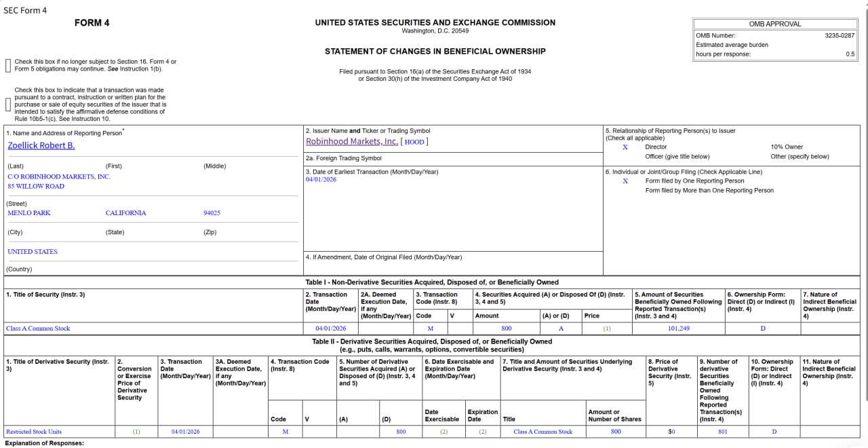Check the Rule 10b5-1(c) transaction plan box
The image size is (868, 448).
tap(8, 105)
